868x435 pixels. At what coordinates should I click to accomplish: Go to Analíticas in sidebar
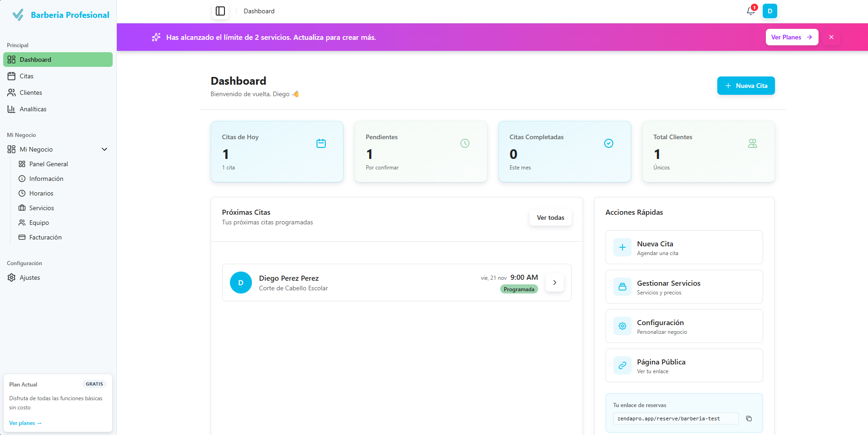point(33,109)
